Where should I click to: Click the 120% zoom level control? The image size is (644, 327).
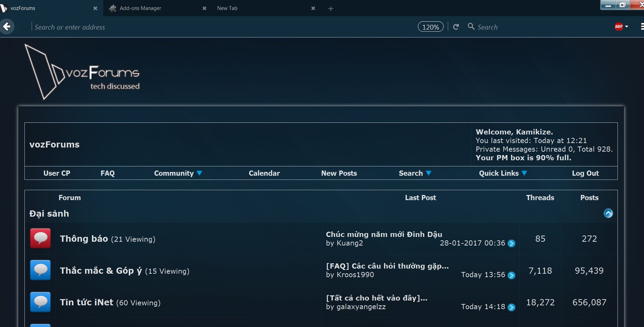coord(430,26)
